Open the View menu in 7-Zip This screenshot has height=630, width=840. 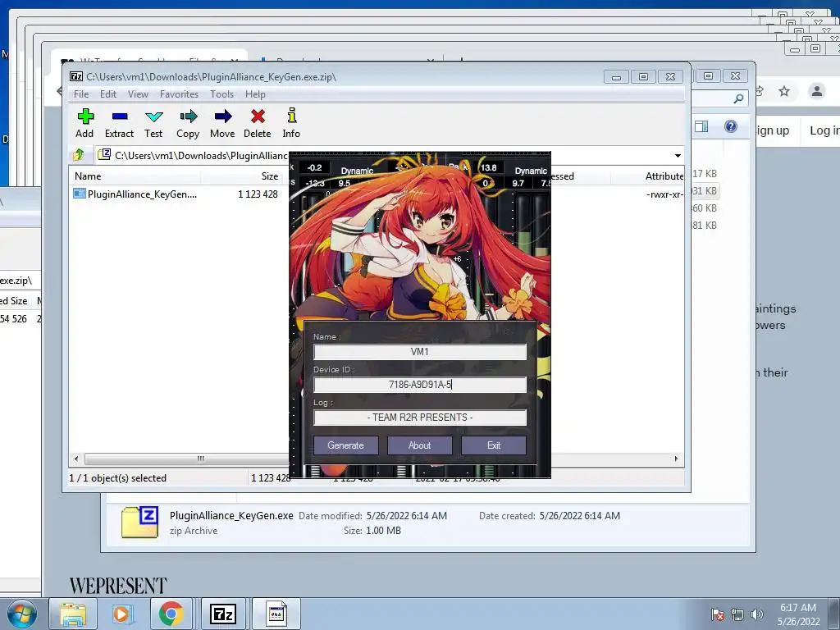coord(138,94)
